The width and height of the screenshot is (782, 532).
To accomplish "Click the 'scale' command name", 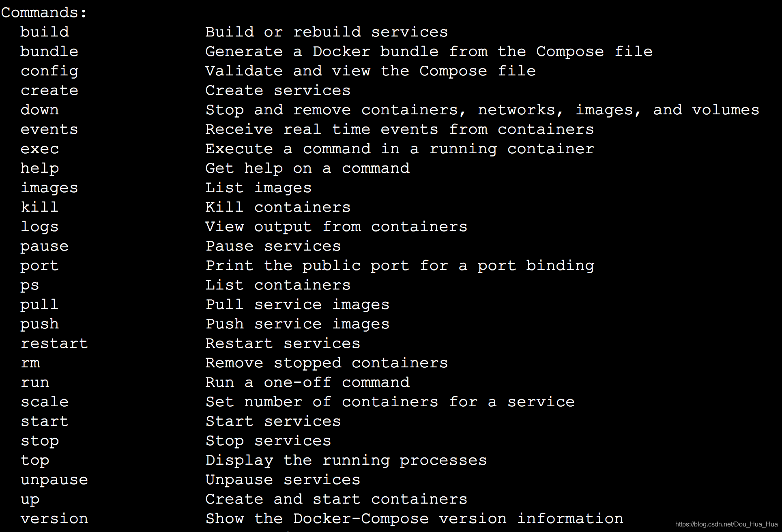I will pyautogui.click(x=45, y=402).
